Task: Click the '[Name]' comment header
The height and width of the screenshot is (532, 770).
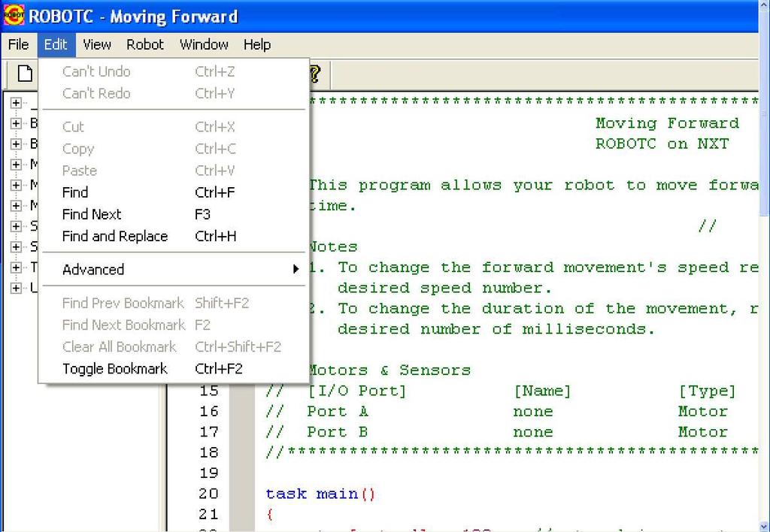Action: click(x=542, y=391)
